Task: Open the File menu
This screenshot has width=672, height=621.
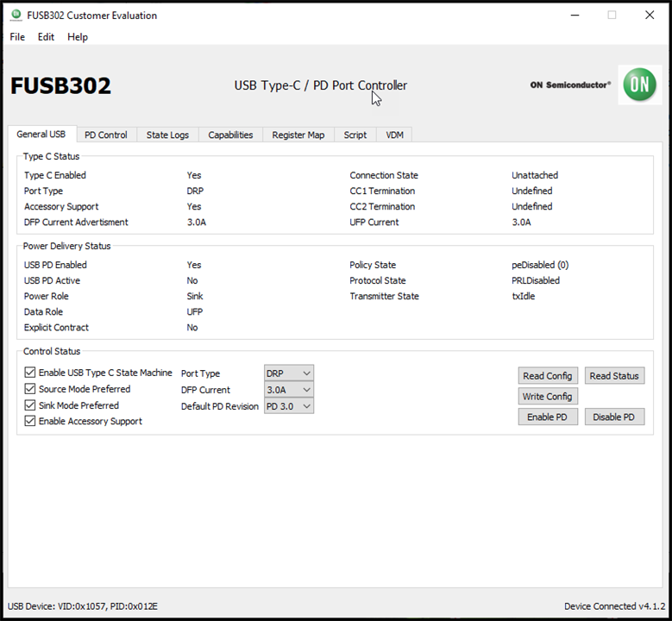Action: 17,37
